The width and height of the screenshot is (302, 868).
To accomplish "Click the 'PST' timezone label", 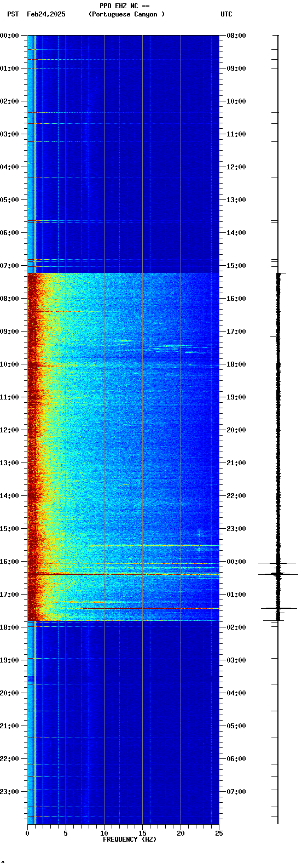I will pyautogui.click(x=13, y=14).
